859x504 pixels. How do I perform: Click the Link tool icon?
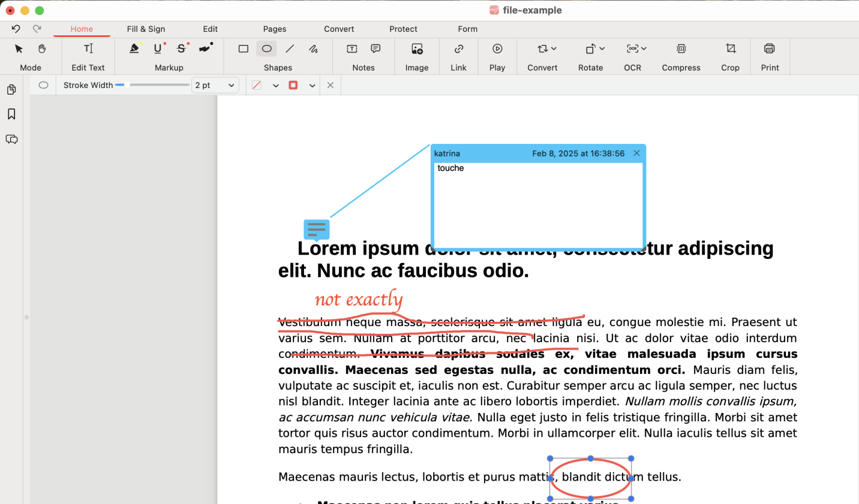pyautogui.click(x=458, y=49)
